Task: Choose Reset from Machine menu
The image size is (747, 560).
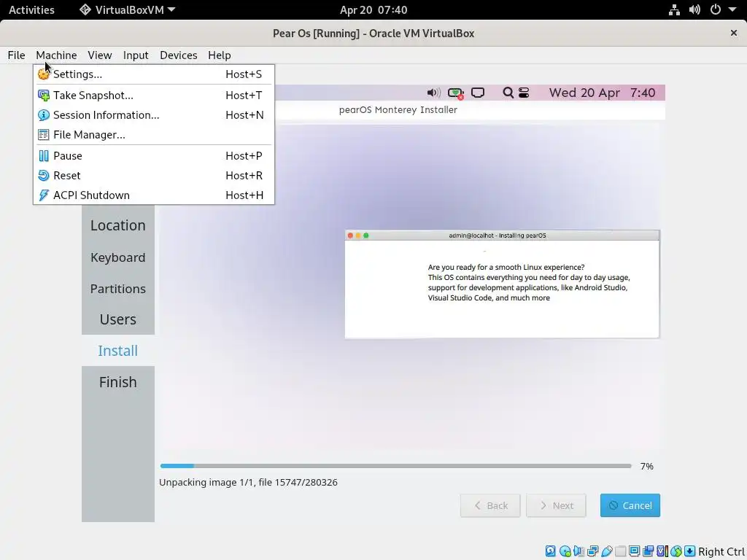Action: click(154, 175)
